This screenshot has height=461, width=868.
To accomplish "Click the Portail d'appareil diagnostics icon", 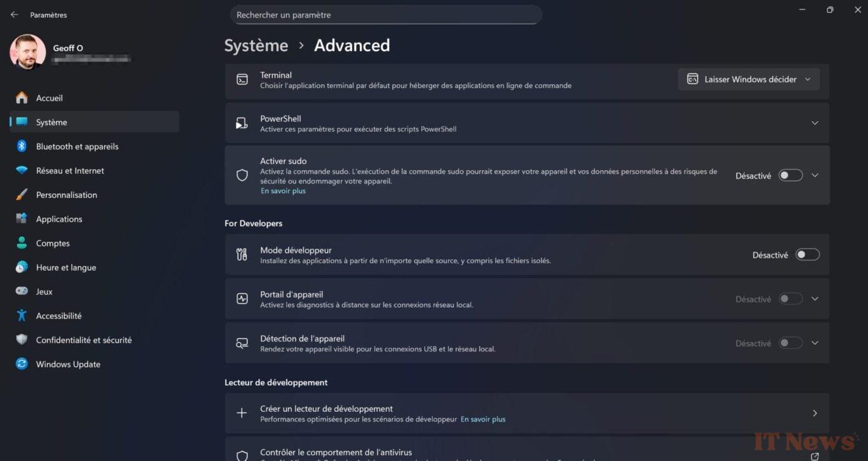I will tap(242, 299).
